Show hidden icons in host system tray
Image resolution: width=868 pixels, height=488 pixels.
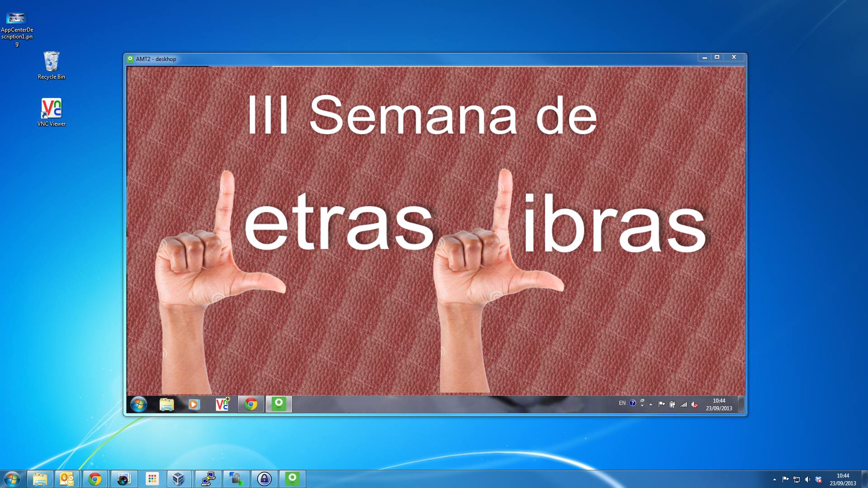tap(774, 479)
